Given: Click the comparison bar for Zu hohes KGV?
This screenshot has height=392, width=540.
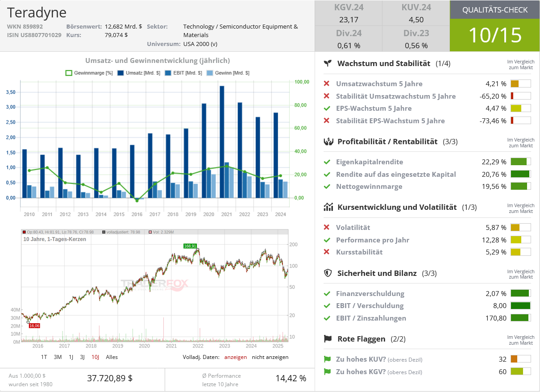Looking at the screenshot, I should 521,371.
